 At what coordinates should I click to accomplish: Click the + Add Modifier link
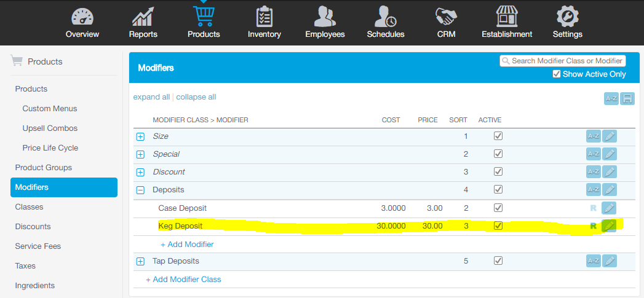(x=187, y=244)
